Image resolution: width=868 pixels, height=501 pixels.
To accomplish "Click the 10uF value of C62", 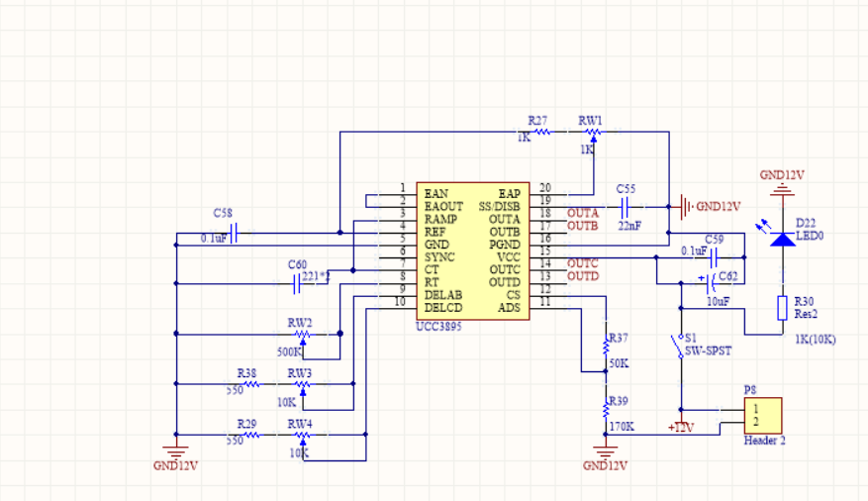I will click(x=718, y=302).
